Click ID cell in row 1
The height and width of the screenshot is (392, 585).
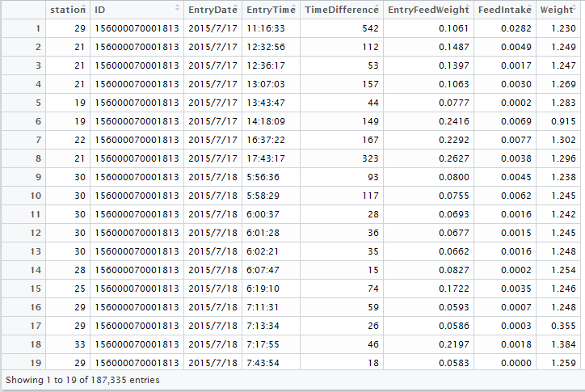(137, 28)
